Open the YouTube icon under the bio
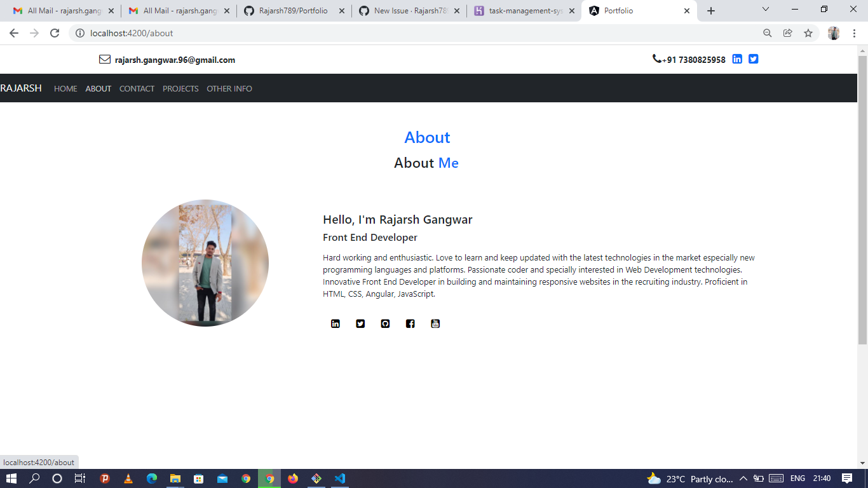The height and width of the screenshot is (488, 868). point(435,323)
